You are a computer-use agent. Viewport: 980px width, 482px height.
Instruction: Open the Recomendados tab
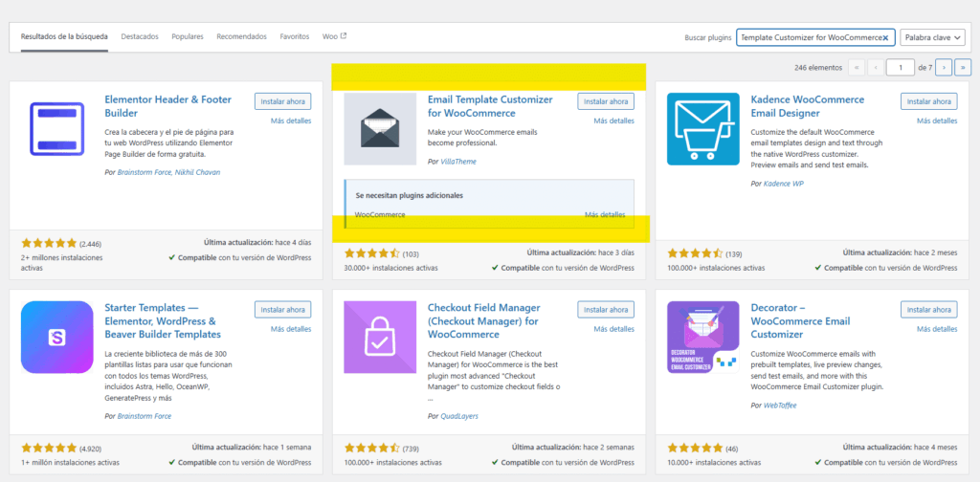[x=242, y=36]
